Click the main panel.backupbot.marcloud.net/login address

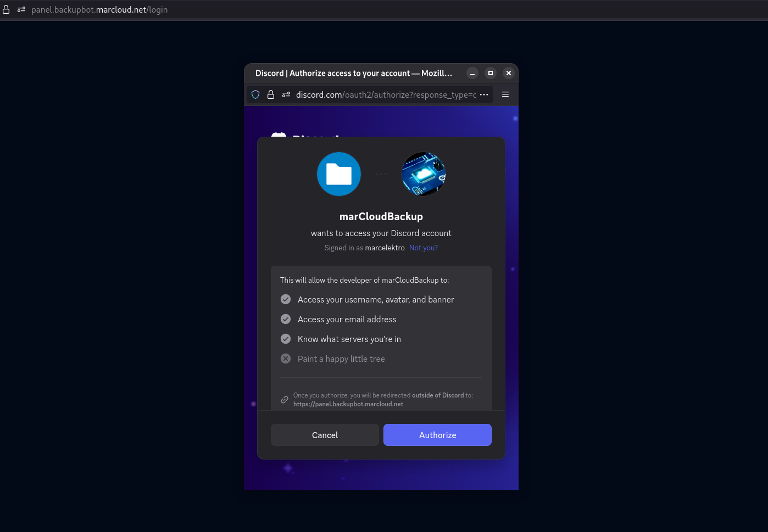[x=99, y=9]
